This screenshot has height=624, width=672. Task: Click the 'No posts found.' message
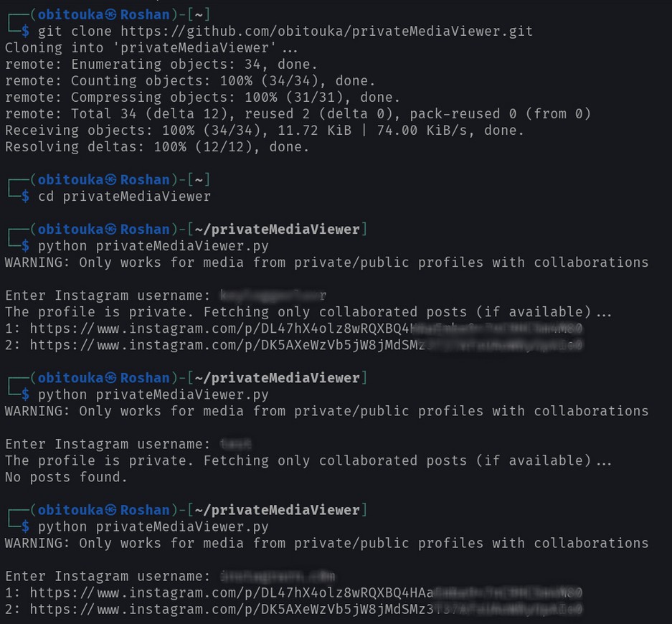(66, 477)
